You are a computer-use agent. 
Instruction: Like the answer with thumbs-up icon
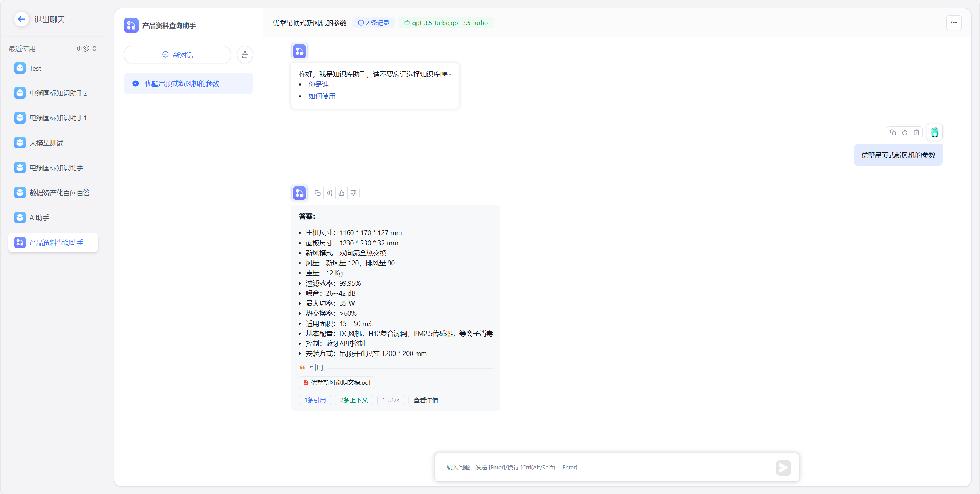click(x=342, y=193)
